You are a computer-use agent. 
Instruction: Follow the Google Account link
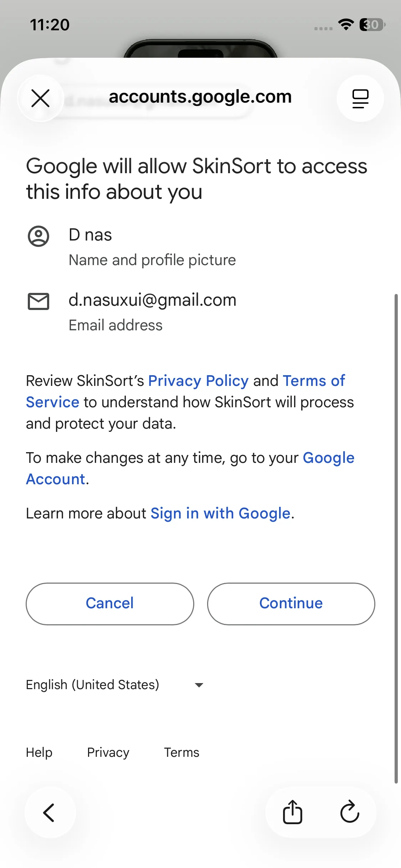click(328, 458)
